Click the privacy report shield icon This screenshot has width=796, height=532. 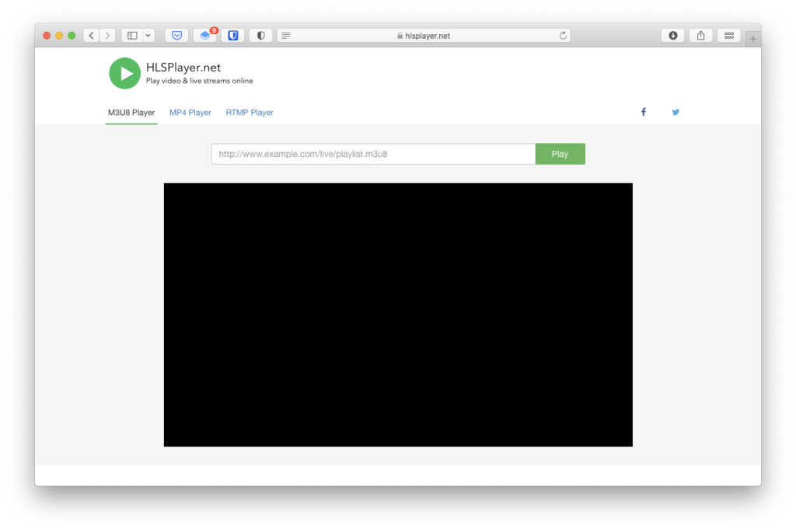click(261, 36)
